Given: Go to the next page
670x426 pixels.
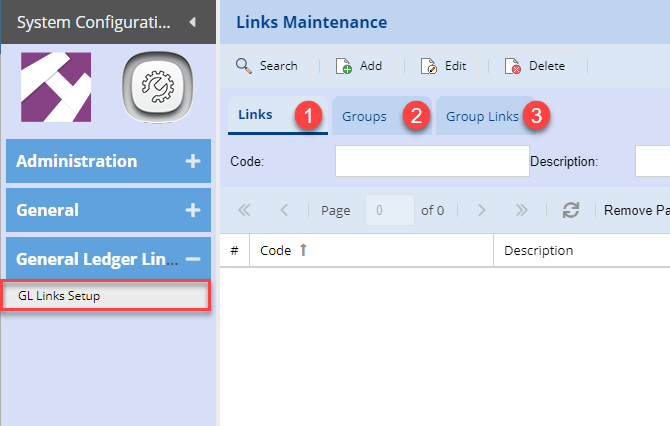Looking at the screenshot, I should pyautogui.click(x=481, y=211).
